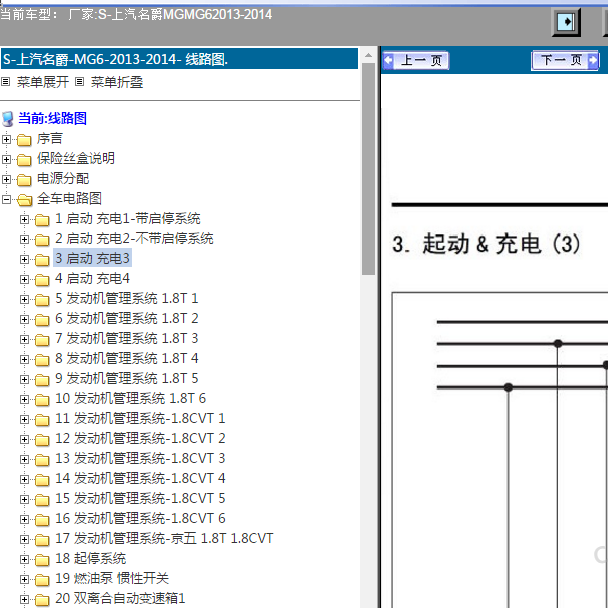
Task: Click the tree panel scroll-up arrow
Action: tap(368, 56)
